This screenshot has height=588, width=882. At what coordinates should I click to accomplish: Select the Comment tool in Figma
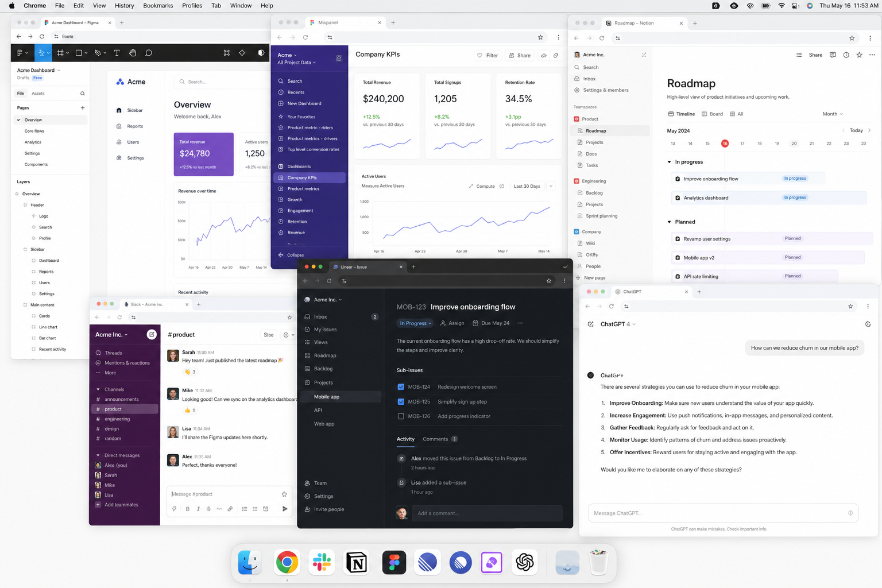pos(149,53)
